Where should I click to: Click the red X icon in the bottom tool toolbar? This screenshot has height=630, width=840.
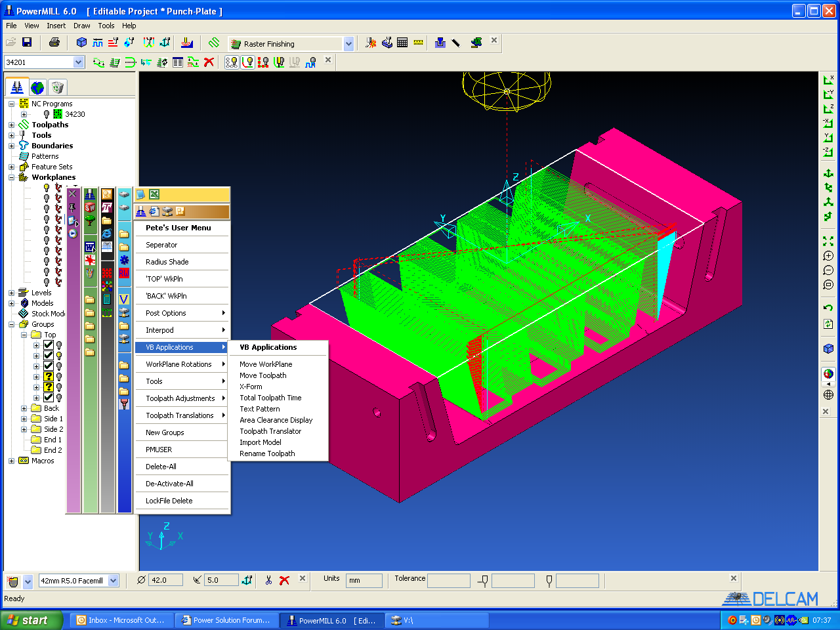click(284, 580)
